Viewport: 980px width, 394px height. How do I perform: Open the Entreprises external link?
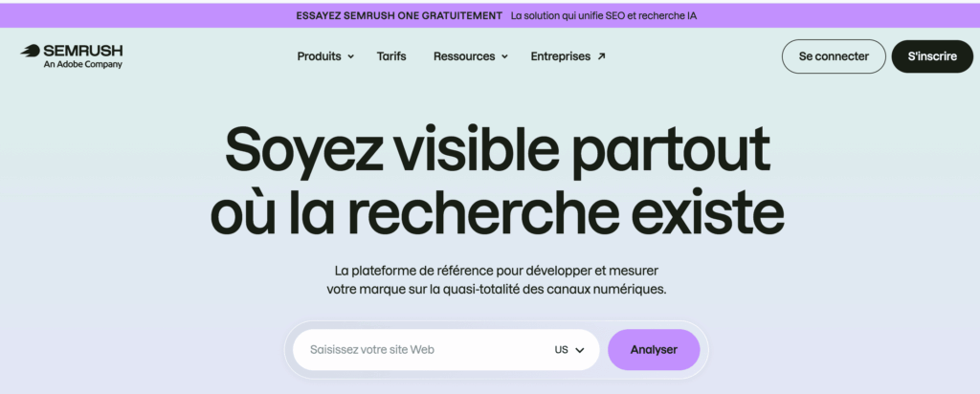tap(568, 56)
